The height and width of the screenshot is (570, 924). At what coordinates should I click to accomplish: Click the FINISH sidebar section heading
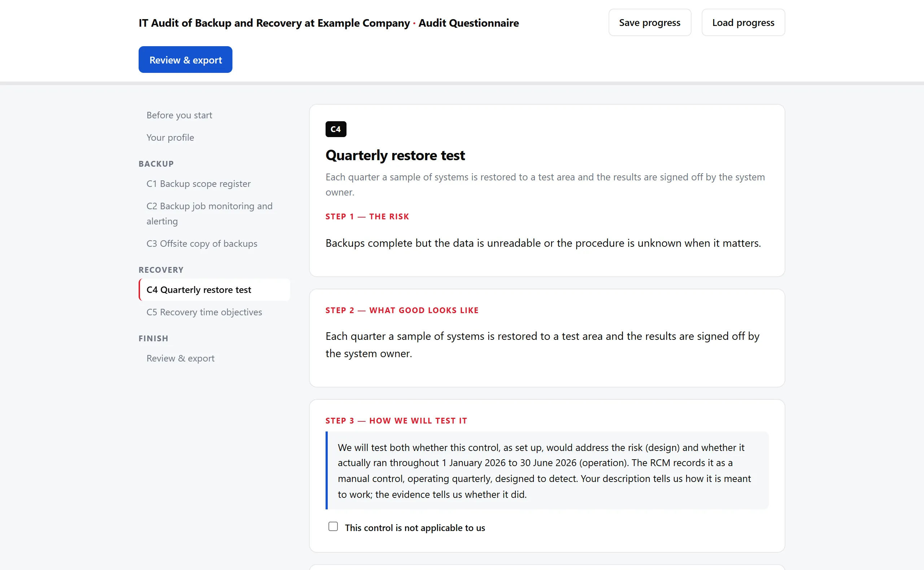(153, 338)
